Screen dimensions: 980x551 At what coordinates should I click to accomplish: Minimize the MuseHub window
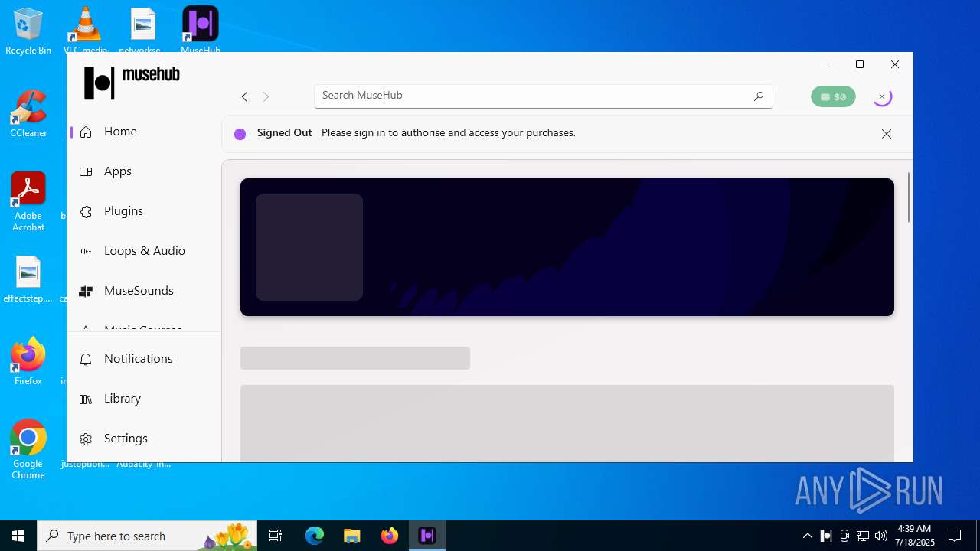point(825,64)
